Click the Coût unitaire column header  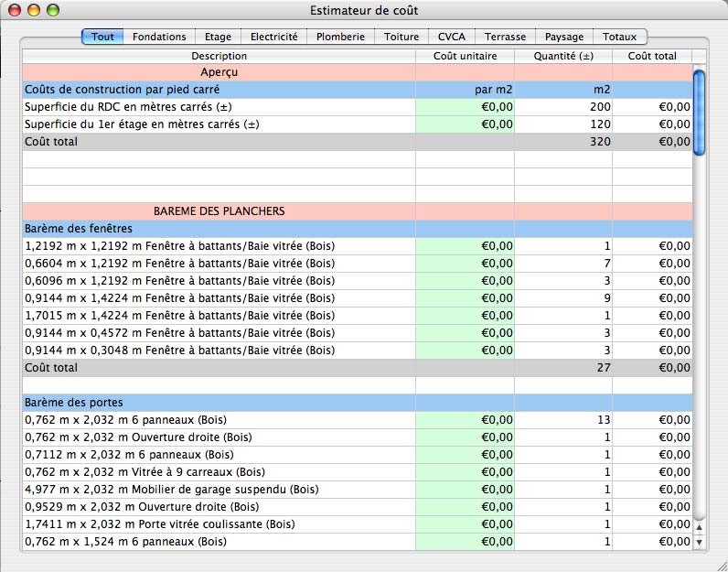(x=465, y=56)
